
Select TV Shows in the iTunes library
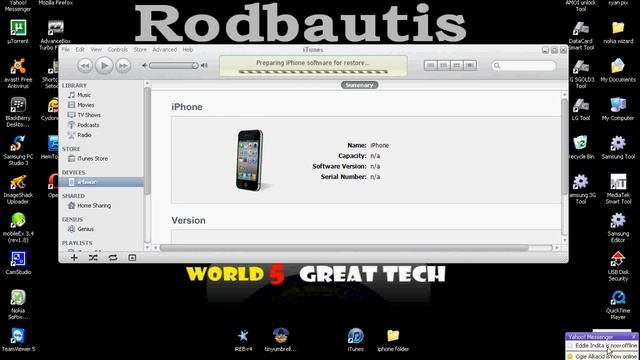[89, 115]
